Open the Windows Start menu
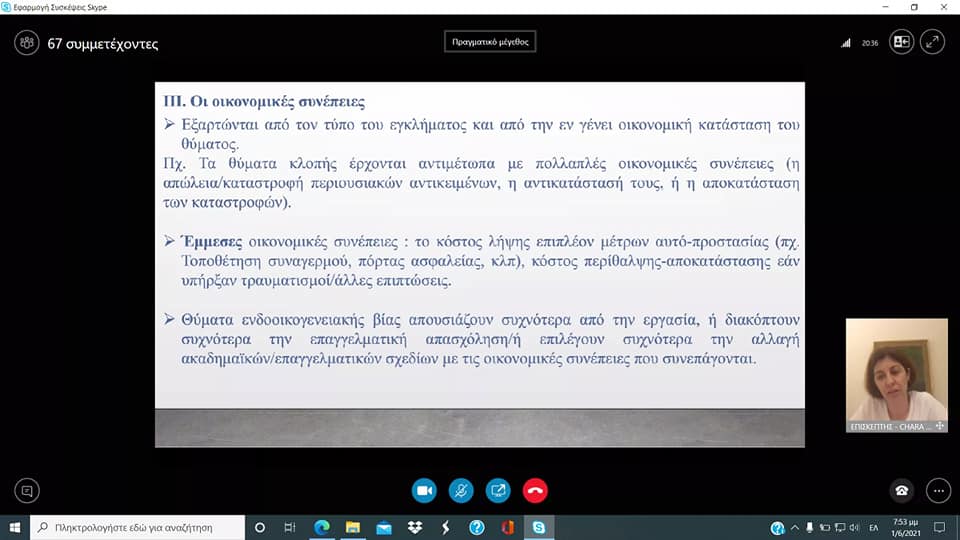This screenshot has width=960, height=540. coord(15,527)
